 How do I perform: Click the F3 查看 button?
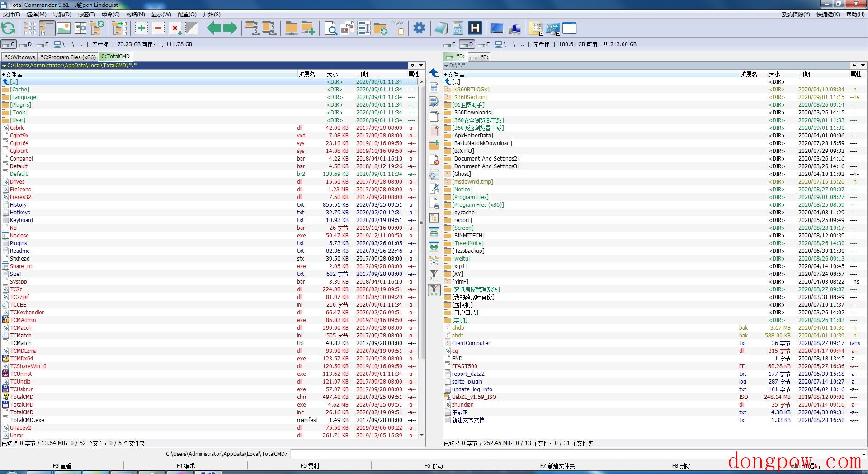pyautogui.click(x=62, y=465)
